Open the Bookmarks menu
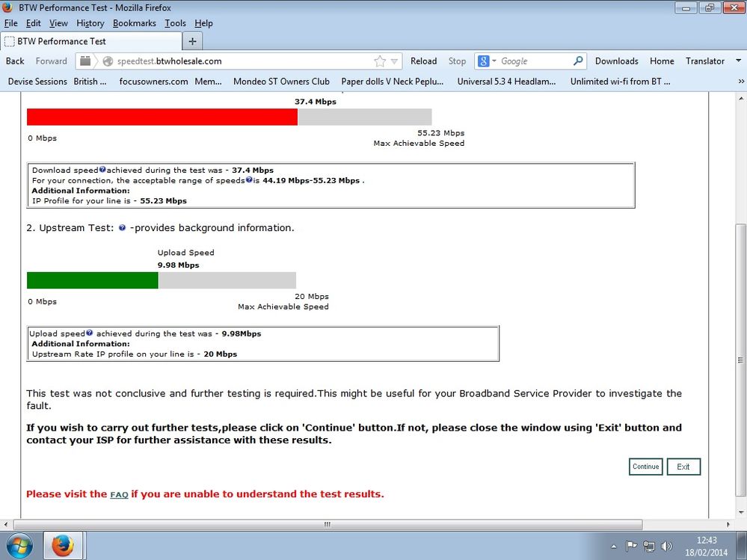The height and width of the screenshot is (560, 747). pyautogui.click(x=135, y=23)
